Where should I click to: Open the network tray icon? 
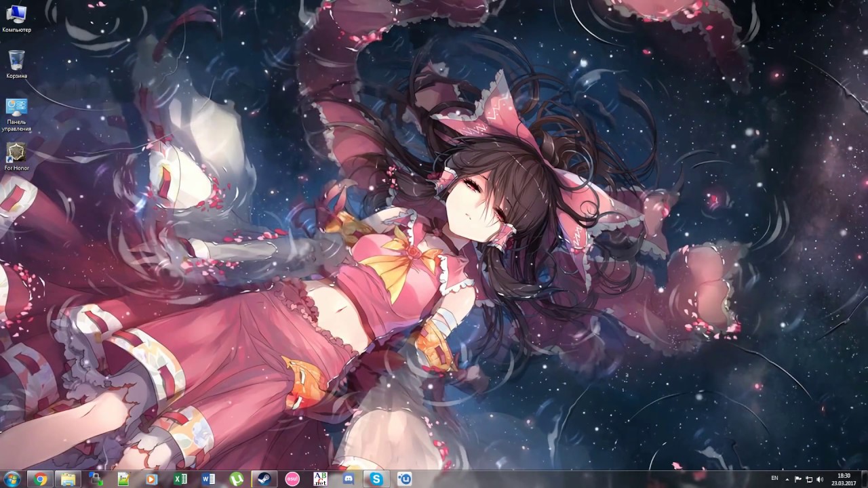click(809, 479)
